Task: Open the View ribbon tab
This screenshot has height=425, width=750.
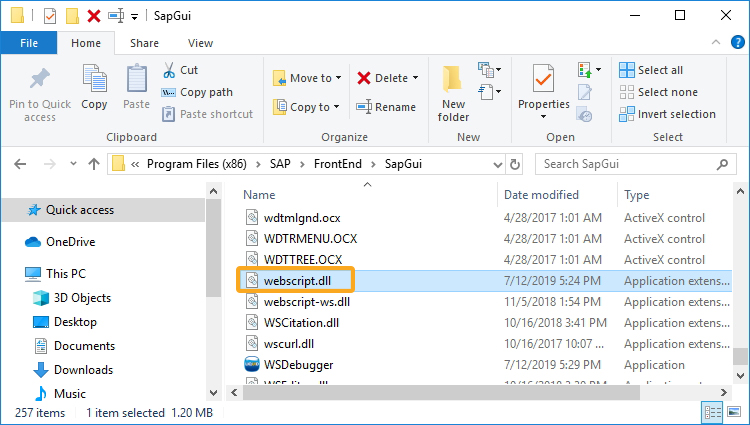Action: coord(200,43)
